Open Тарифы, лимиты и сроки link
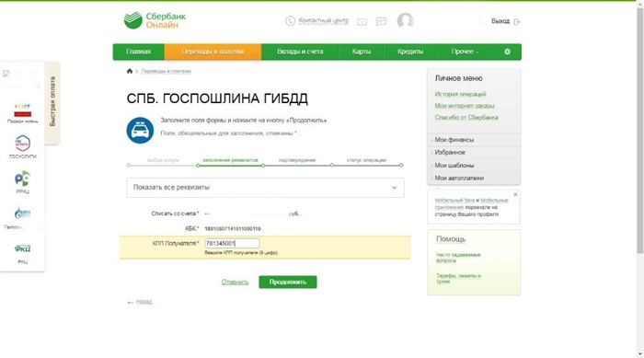The image size is (644, 358). (458, 278)
